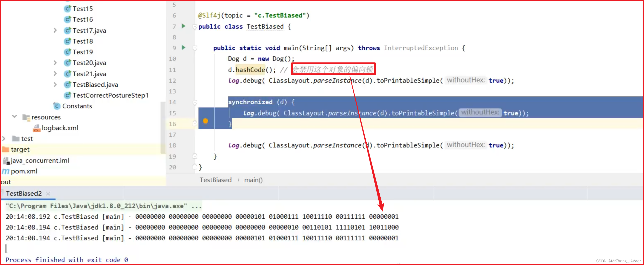Viewport: 644px width, 265px height.
Task: Click the intention bulb on line 16
Action: 205,121
